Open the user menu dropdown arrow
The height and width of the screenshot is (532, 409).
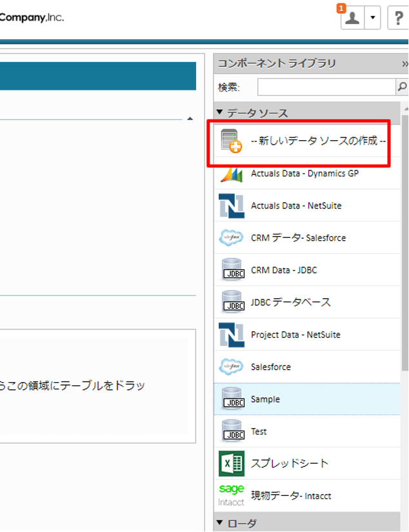373,17
